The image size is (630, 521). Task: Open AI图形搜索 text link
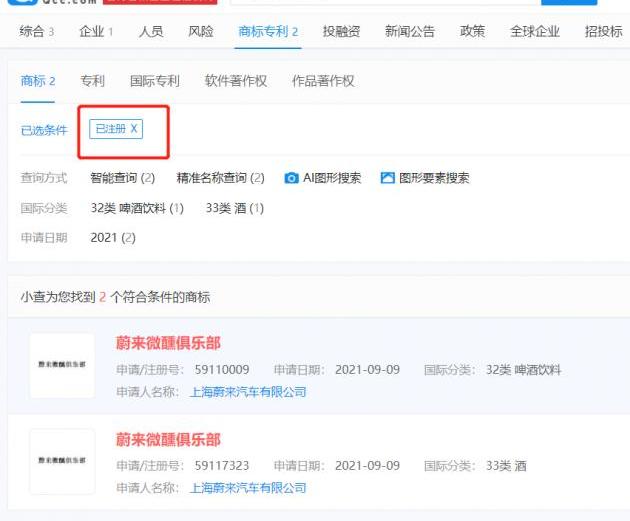[x=332, y=178]
